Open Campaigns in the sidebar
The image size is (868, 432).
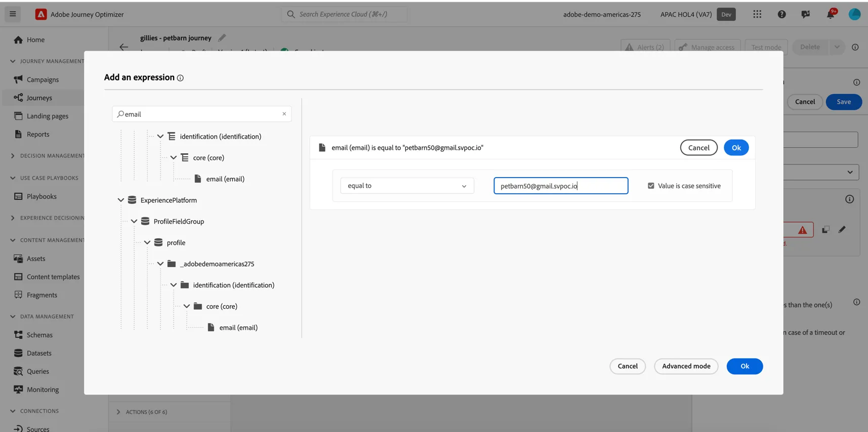coord(43,79)
